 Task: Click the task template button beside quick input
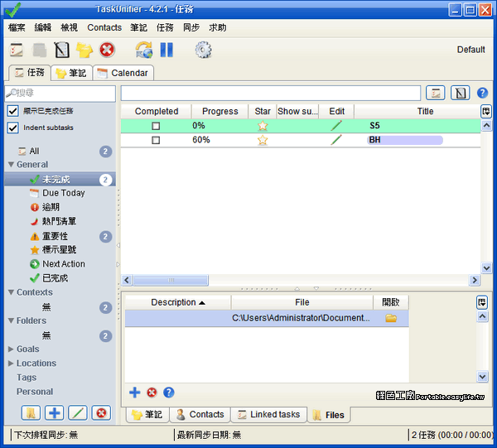pyautogui.click(x=461, y=93)
